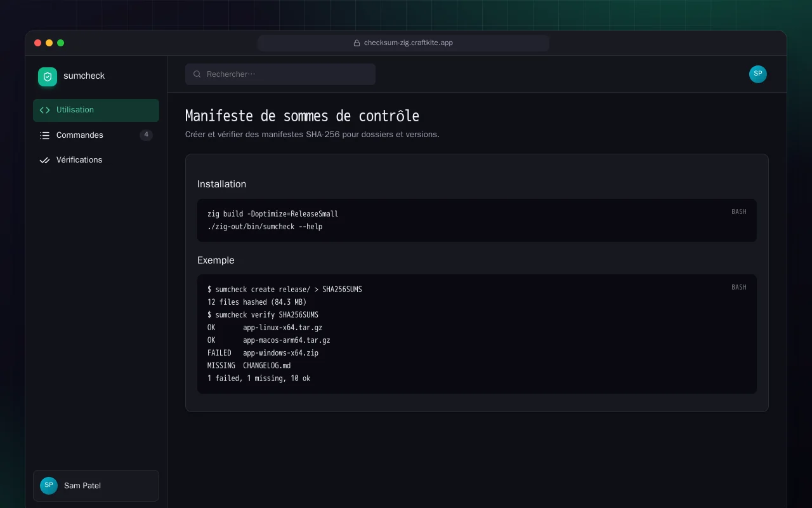Click the sumcheck create release/ command line
The height and width of the screenshot is (508, 812).
pos(285,290)
